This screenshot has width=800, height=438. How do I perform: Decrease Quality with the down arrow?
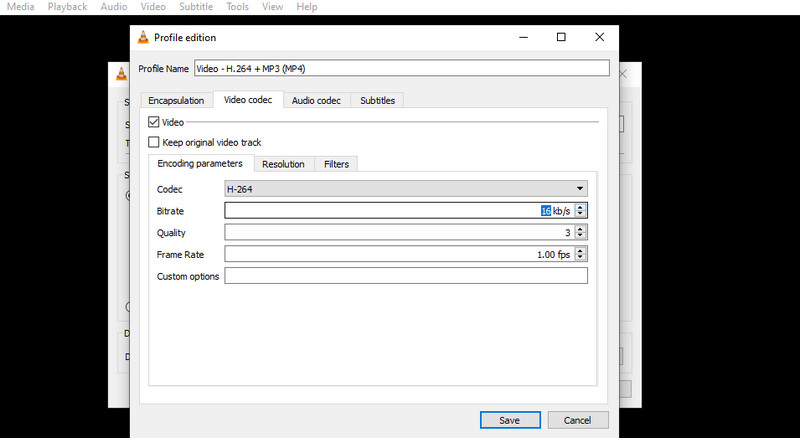pyautogui.click(x=581, y=236)
